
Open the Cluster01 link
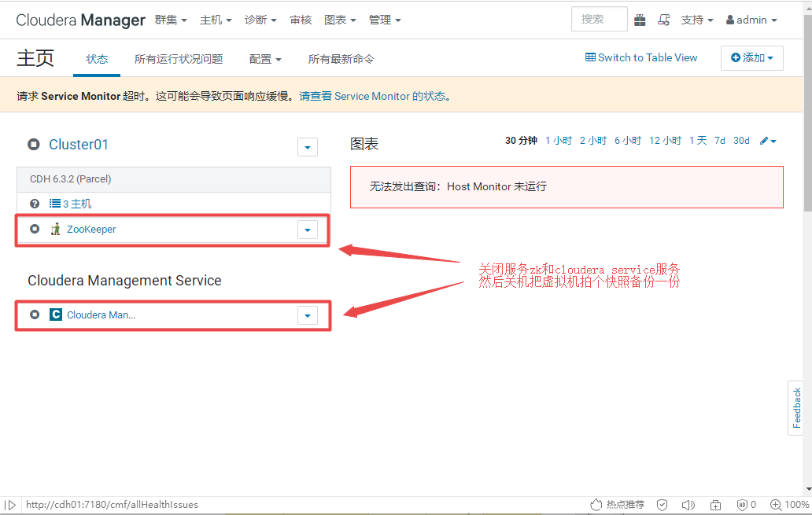click(x=79, y=145)
